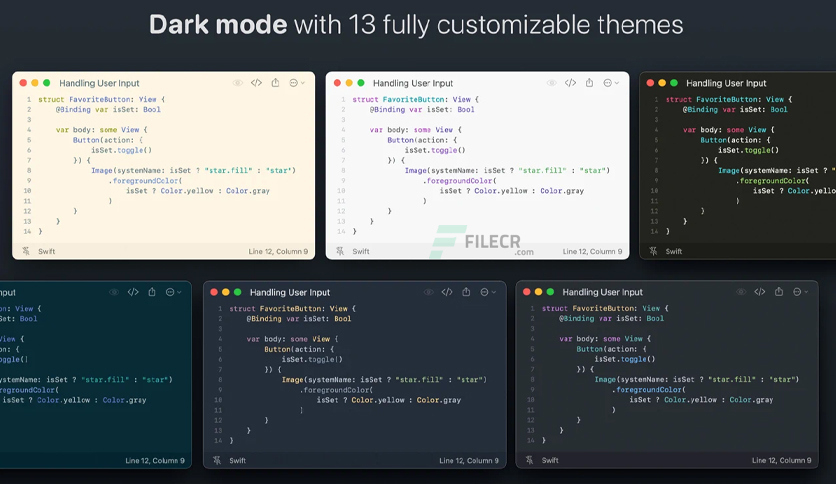Click the share icon in the bottom-right gray window
Image resolution: width=836 pixels, height=484 pixels.
(778, 292)
